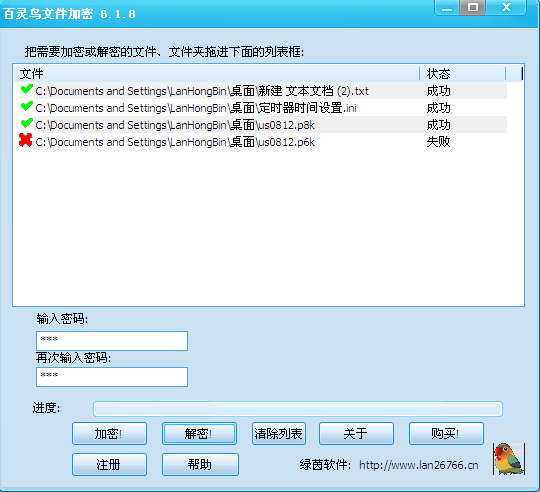Close the 百灵鸟文件加密 window
540x492 pixels.
[506, 8]
